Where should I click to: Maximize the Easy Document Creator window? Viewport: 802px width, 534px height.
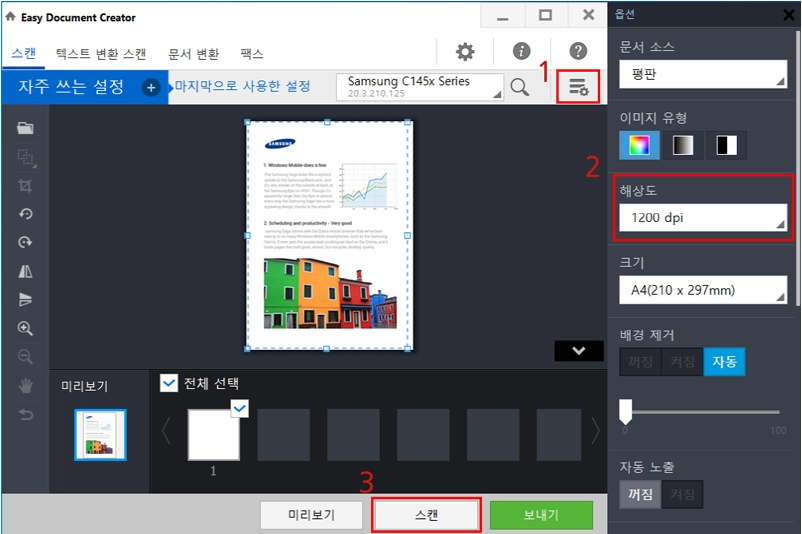[546, 15]
